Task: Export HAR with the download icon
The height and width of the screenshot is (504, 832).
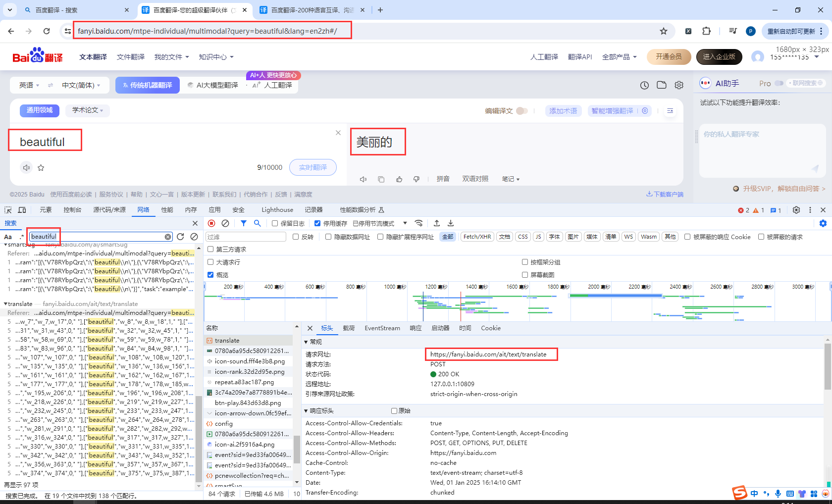Action: click(x=451, y=223)
